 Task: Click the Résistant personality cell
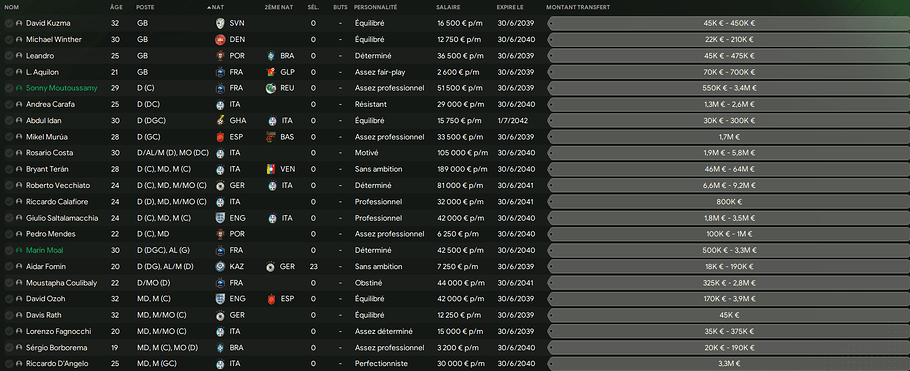point(370,105)
